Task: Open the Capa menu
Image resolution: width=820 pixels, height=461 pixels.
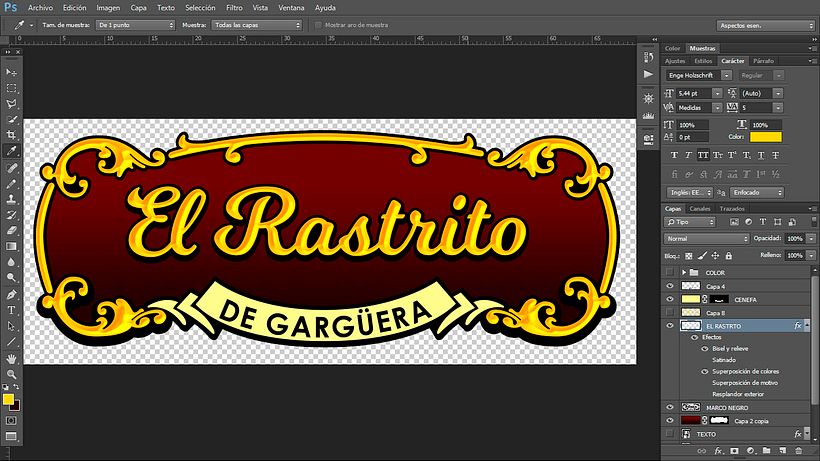Action: [x=139, y=8]
